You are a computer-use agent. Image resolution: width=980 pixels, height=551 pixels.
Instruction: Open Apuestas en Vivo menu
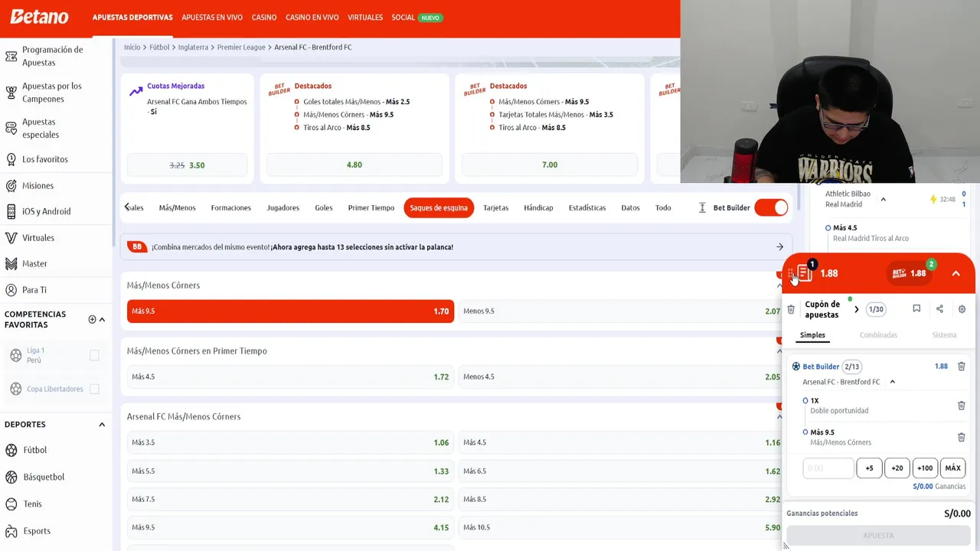coord(212,17)
